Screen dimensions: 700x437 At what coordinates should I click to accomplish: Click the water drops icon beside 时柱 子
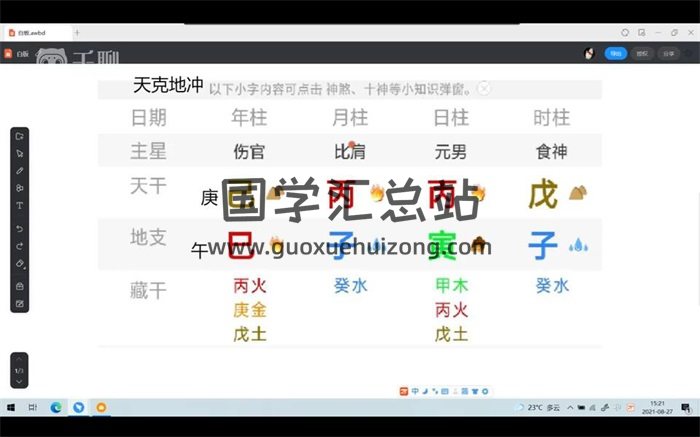(x=578, y=246)
